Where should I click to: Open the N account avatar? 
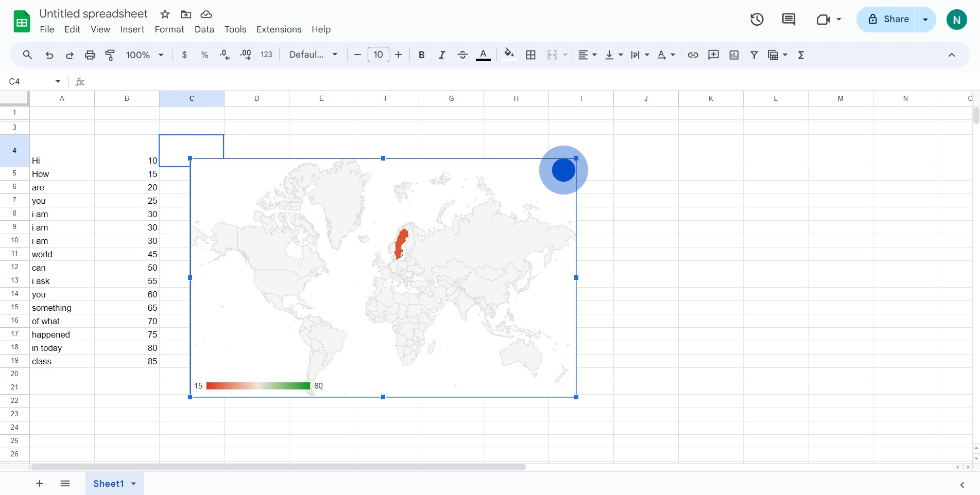pos(957,20)
